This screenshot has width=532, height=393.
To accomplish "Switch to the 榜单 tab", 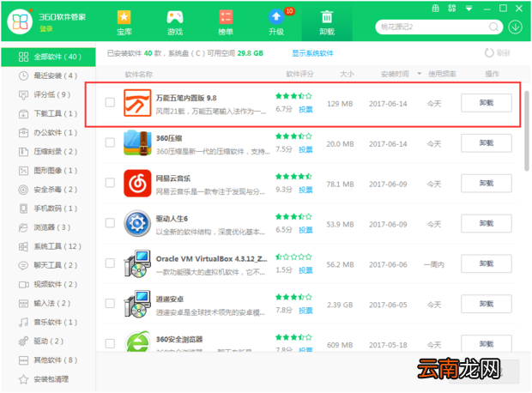I will 226,22.
